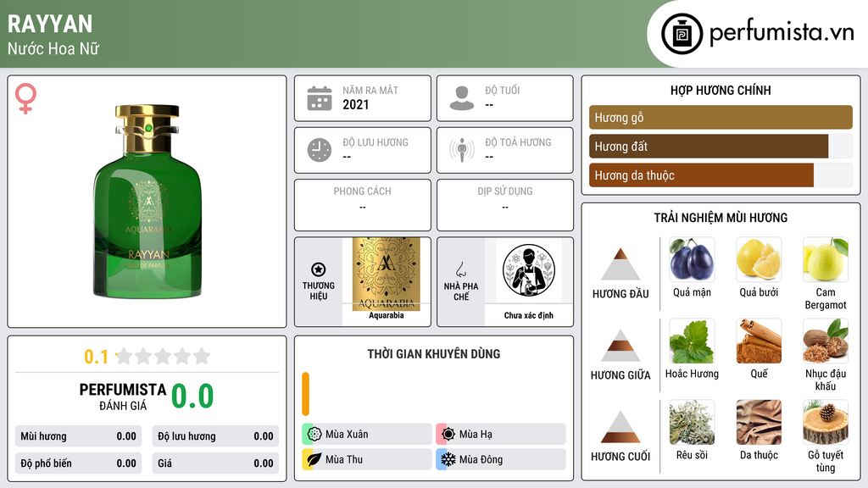Click the nose icon above Nhà Pha Chế
This screenshot has height=488, width=868.
coord(460,269)
